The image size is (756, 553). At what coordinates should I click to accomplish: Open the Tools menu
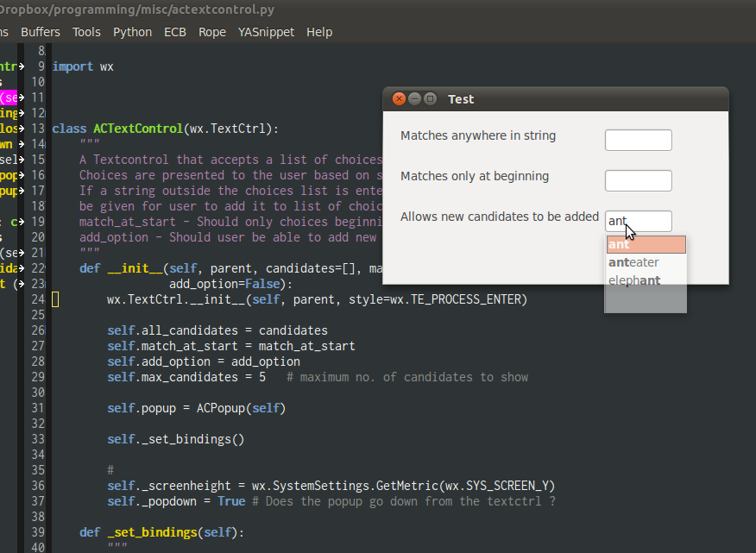point(86,32)
